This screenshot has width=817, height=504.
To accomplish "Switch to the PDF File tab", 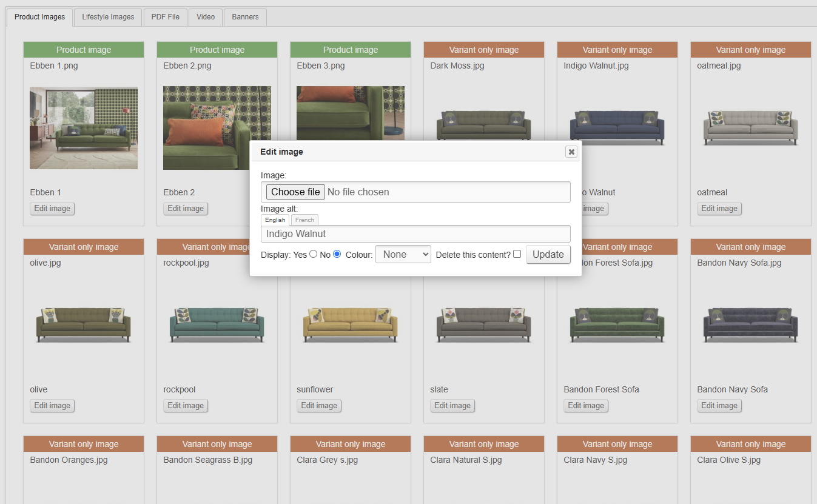I will pyautogui.click(x=165, y=17).
